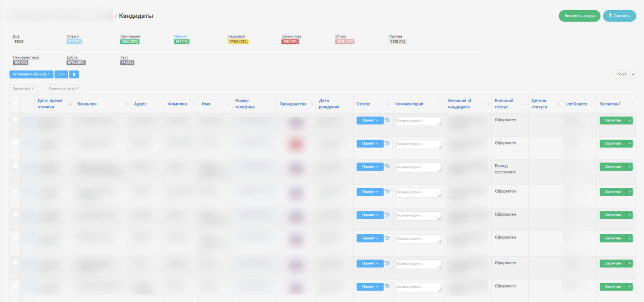Check the select-all checkbox in table header
644x302 pixels.
click(x=15, y=103)
